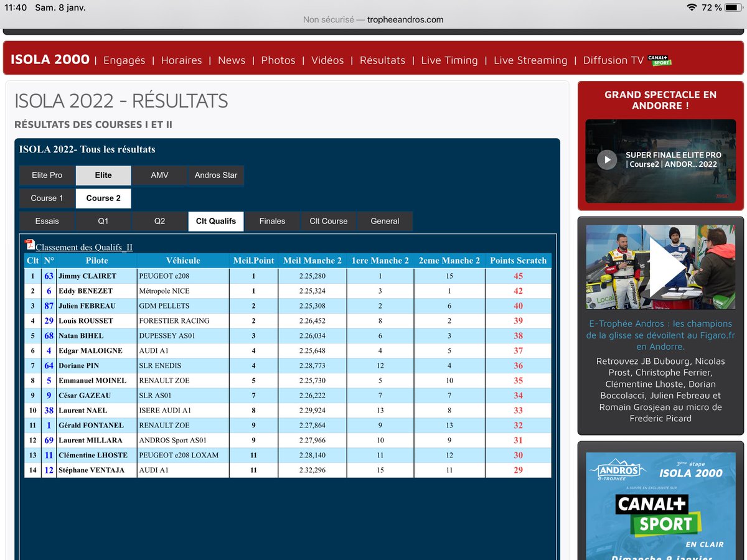
Task: Click car number 87 of Julien Febreau
Action: coord(49,306)
